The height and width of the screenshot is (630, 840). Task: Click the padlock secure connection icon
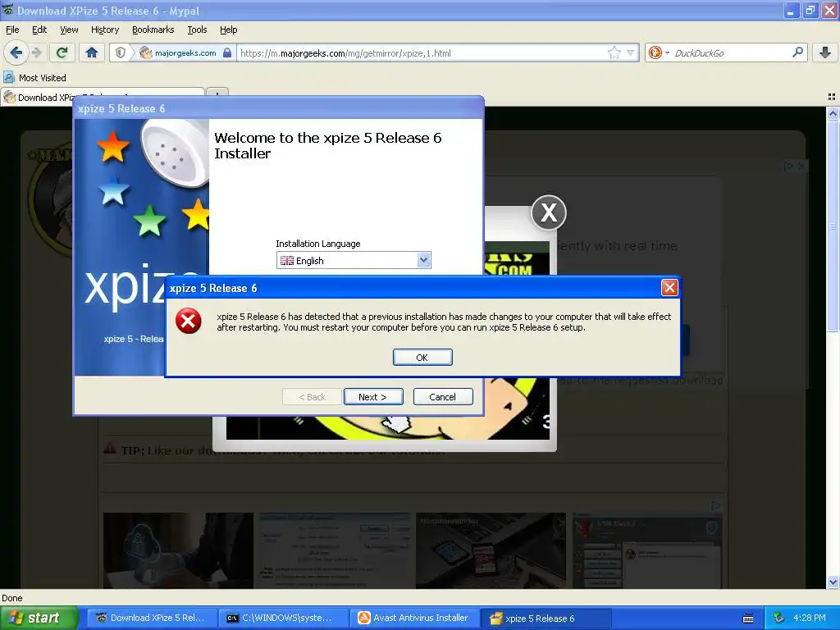click(227, 52)
